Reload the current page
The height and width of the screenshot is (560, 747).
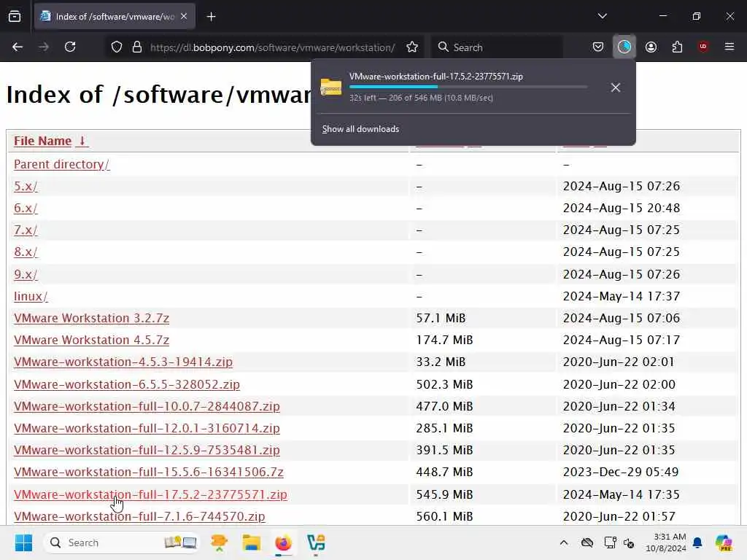pyautogui.click(x=70, y=47)
